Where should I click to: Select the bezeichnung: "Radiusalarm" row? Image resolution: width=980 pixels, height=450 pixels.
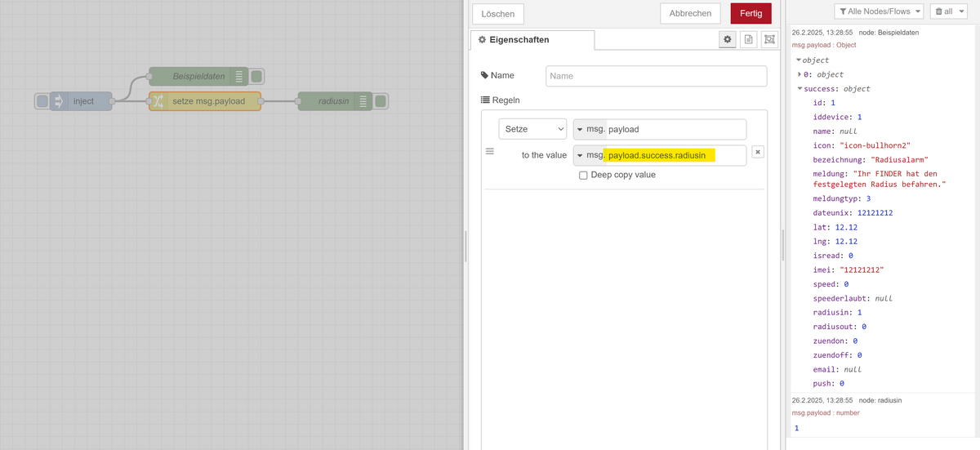[871, 159]
